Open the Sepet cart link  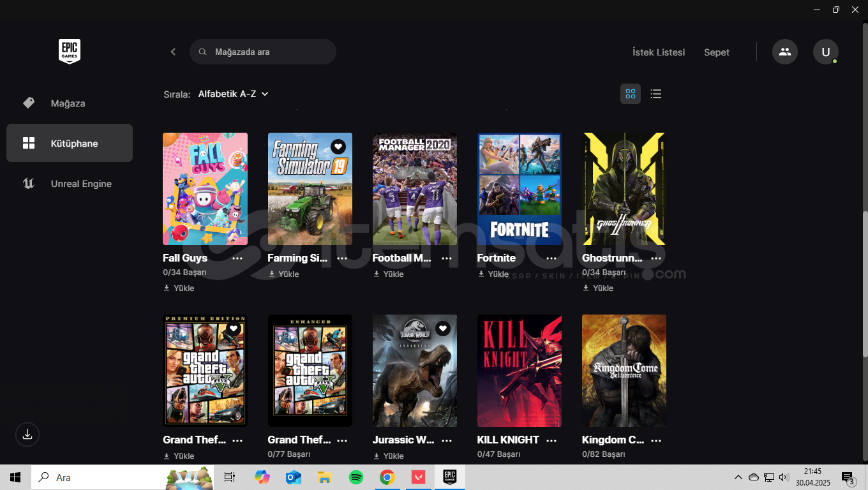coord(716,52)
